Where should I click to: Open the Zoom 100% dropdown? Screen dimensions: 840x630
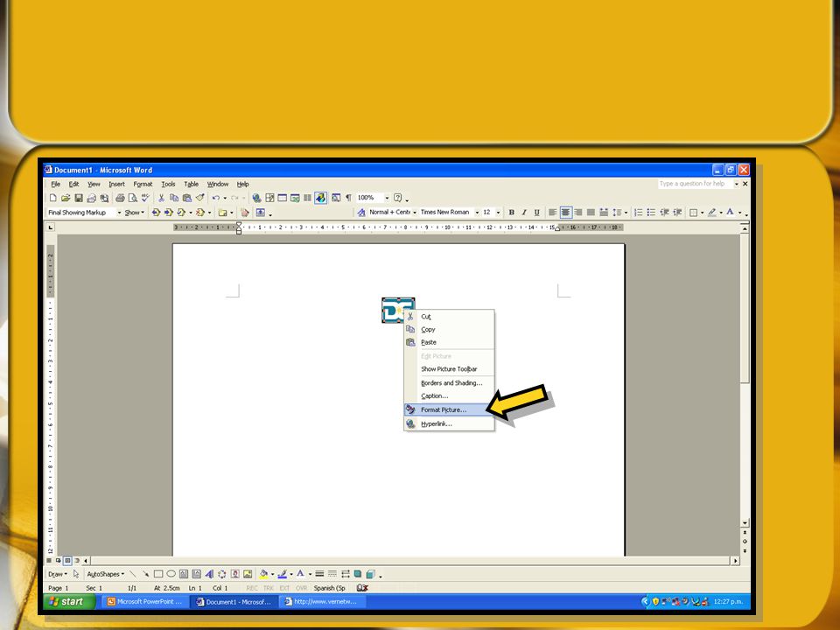(x=387, y=199)
